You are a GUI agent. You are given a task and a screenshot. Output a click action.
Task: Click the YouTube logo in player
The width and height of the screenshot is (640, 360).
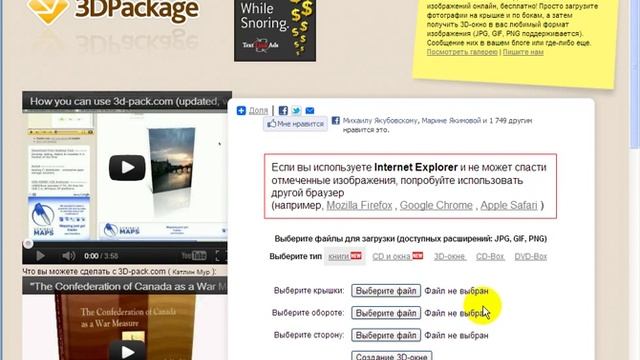194,256
